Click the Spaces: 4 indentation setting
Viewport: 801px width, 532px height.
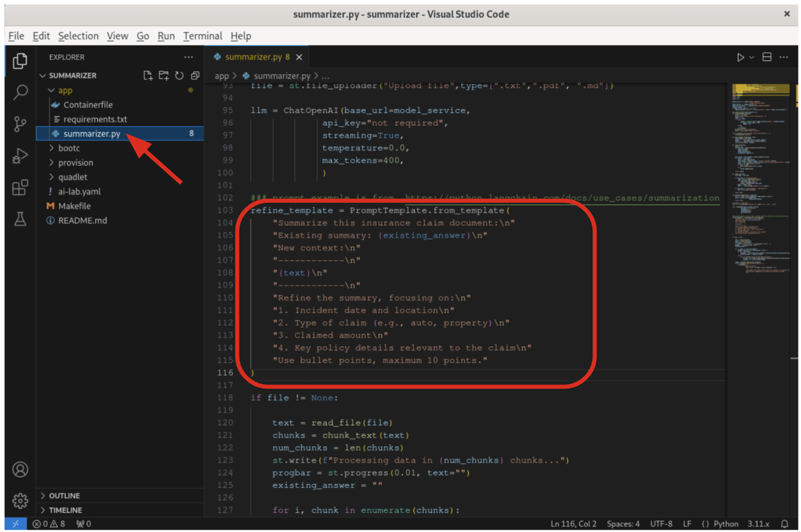pyautogui.click(x=623, y=524)
